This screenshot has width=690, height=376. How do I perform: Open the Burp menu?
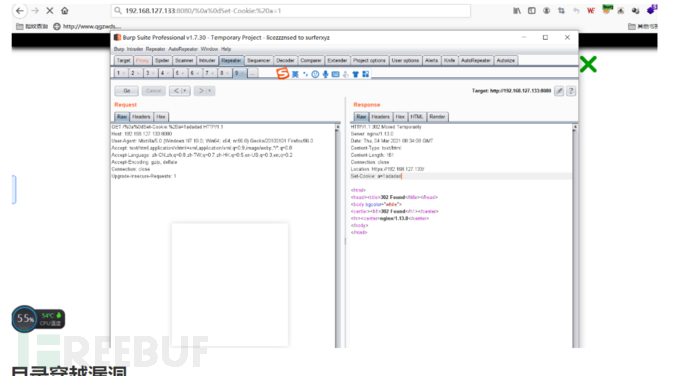click(x=119, y=49)
